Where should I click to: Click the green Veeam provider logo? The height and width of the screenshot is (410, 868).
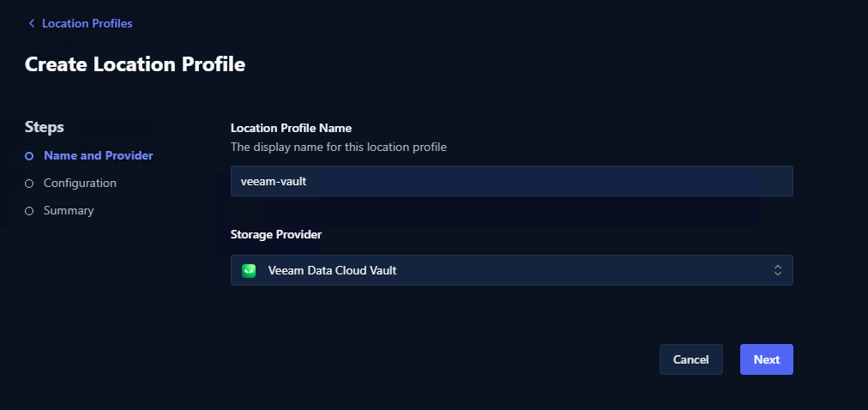[x=250, y=270]
